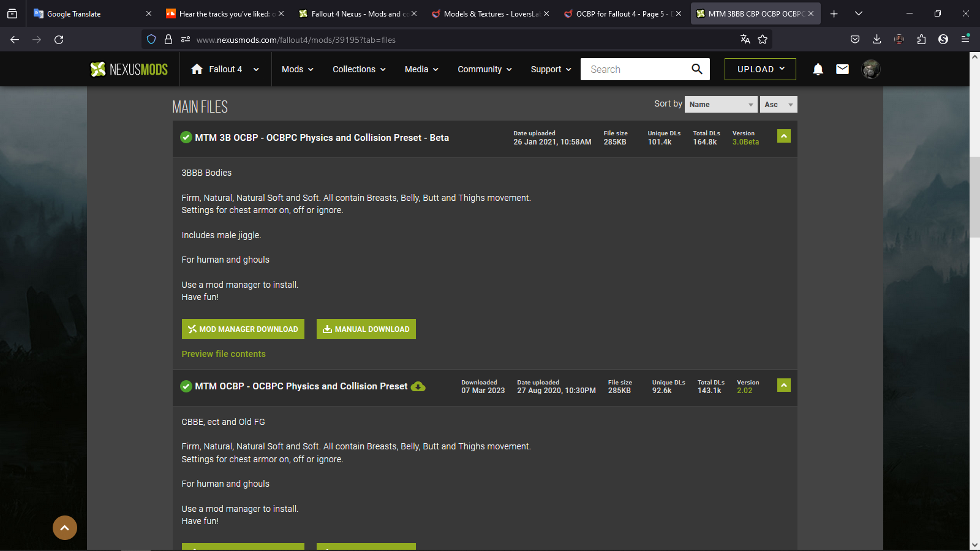Image resolution: width=980 pixels, height=551 pixels.
Task: Open the Extensions puzzle-piece menu
Action: [x=921, y=40]
